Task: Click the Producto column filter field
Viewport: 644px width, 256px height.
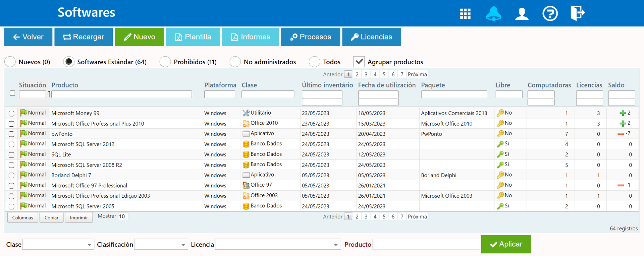Action: [121, 94]
